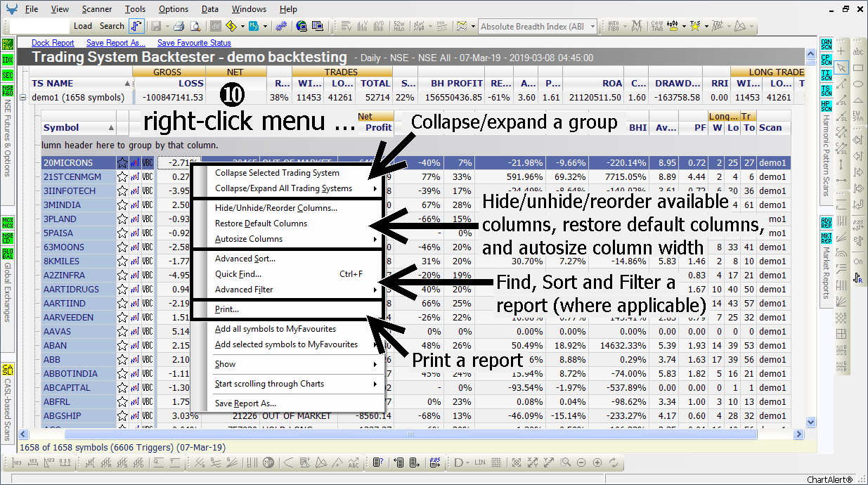Open the CP SCN sidebar icon
The width and height of the screenshot is (868, 485).
(827, 60)
